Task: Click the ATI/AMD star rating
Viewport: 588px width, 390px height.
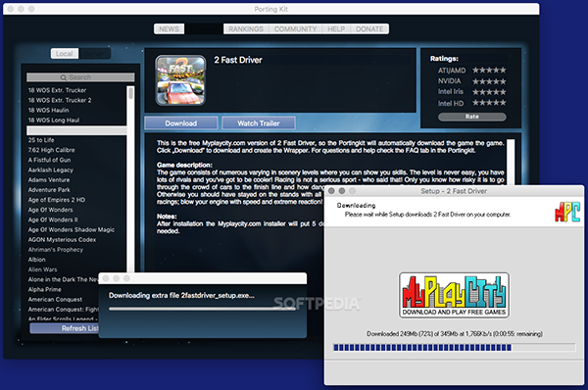Action: [489, 71]
